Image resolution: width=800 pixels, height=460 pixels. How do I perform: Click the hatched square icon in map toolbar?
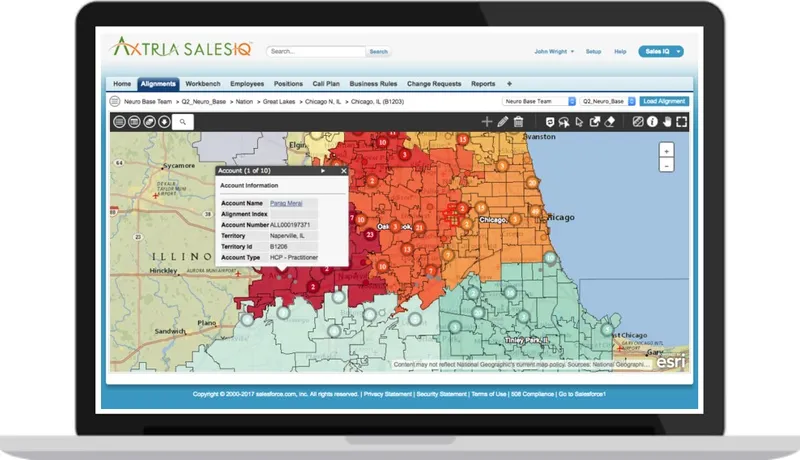(638, 122)
